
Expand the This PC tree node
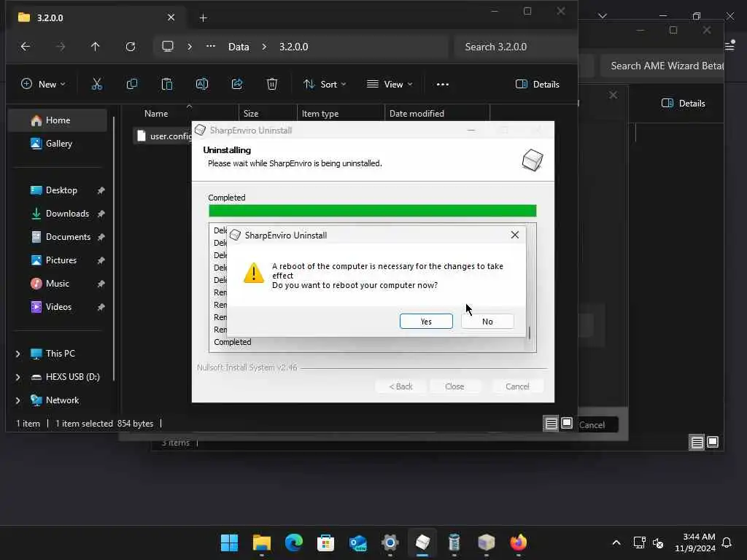(x=18, y=354)
